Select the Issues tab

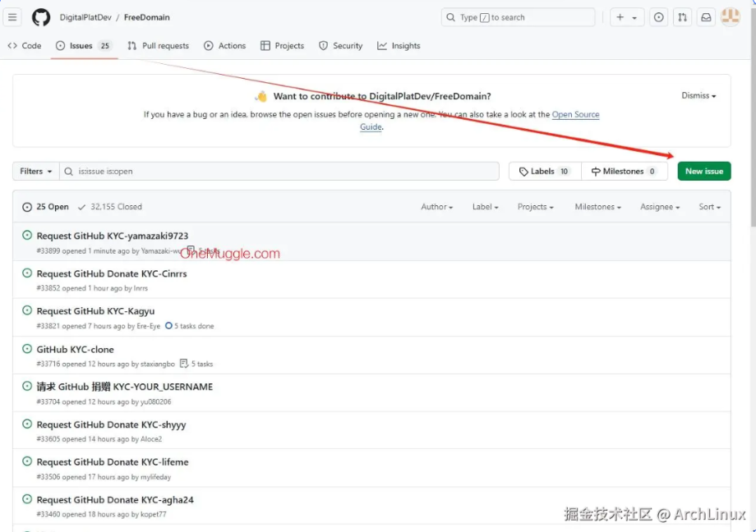(84, 46)
